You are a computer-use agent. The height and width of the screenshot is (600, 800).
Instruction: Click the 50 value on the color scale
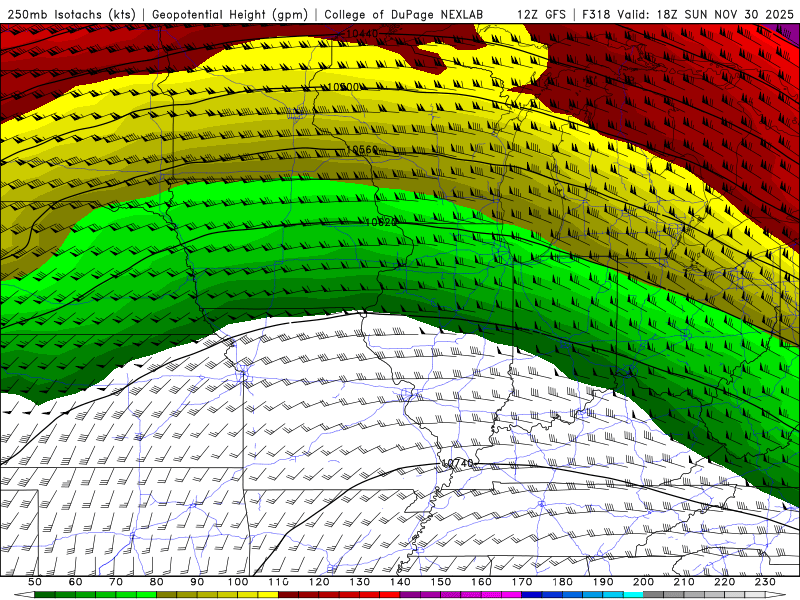pyautogui.click(x=35, y=582)
